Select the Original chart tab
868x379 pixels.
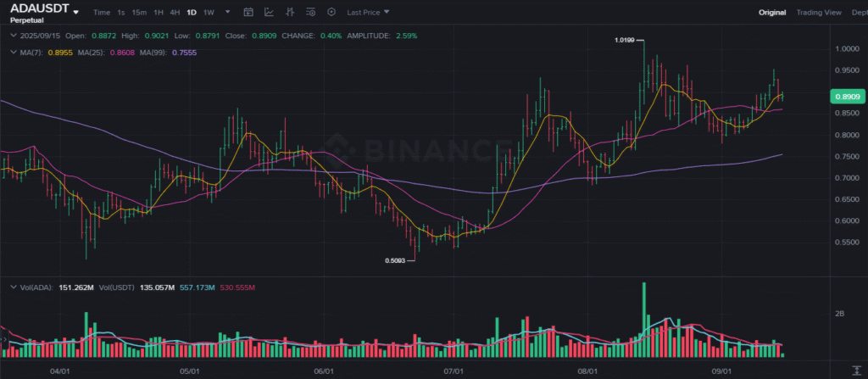pos(772,13)
